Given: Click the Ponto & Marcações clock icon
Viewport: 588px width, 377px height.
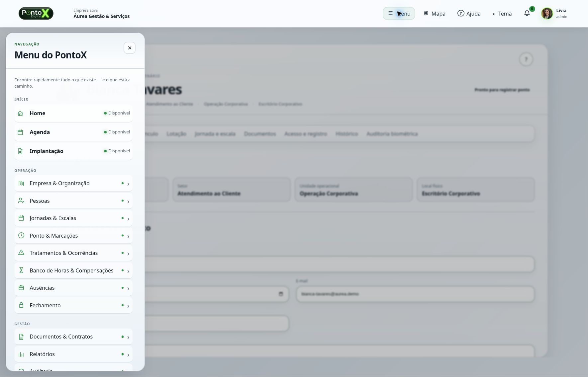Looking at the screenshot, I should 21,235.
